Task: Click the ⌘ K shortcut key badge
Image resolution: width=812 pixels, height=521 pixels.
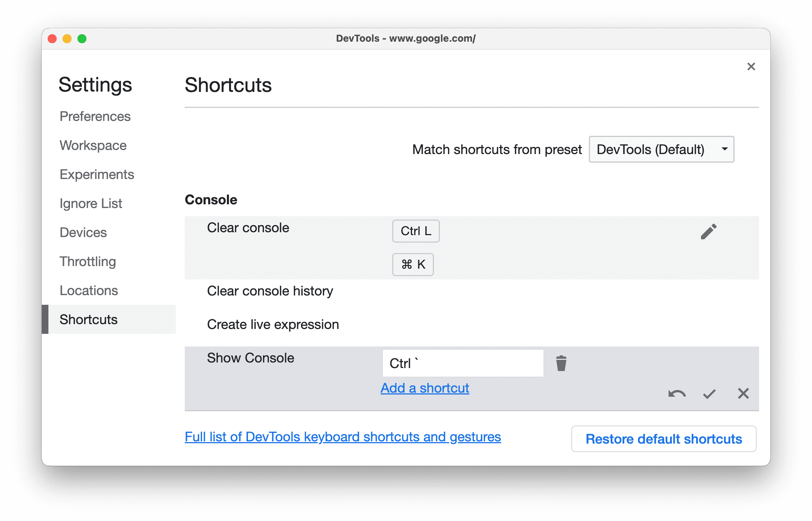Action: point(414,263)
